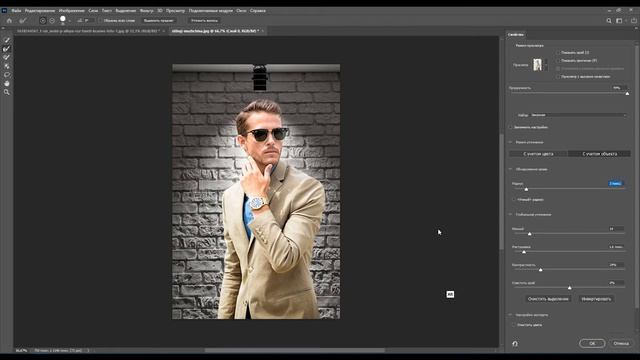This screenshot has width=640, height=360.
Task: Select the Refine Edge Brush tool
Action: click(x=7, y=49)
